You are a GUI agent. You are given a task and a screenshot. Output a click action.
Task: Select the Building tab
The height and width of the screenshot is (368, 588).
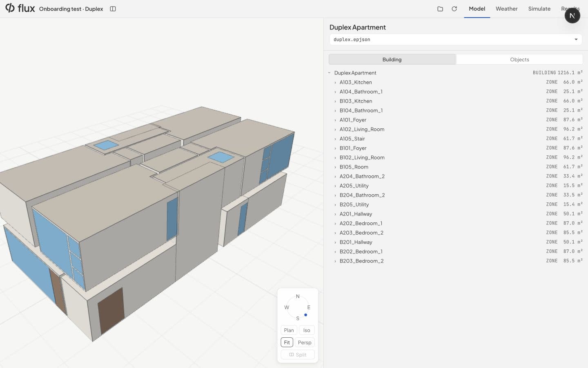click(x=392, y=59)
